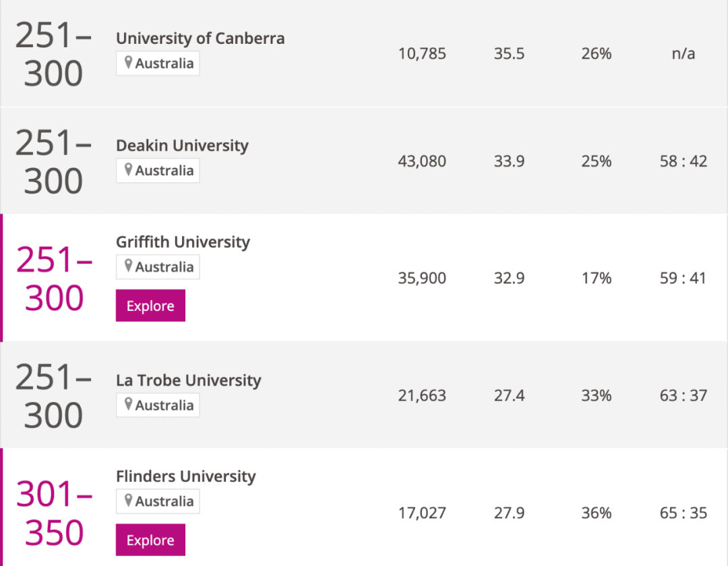The height and width of the screenshot is (566, 728).
Task: Click Griffith University's pink 251–300 rank
Action: click(x=54, y=278)
